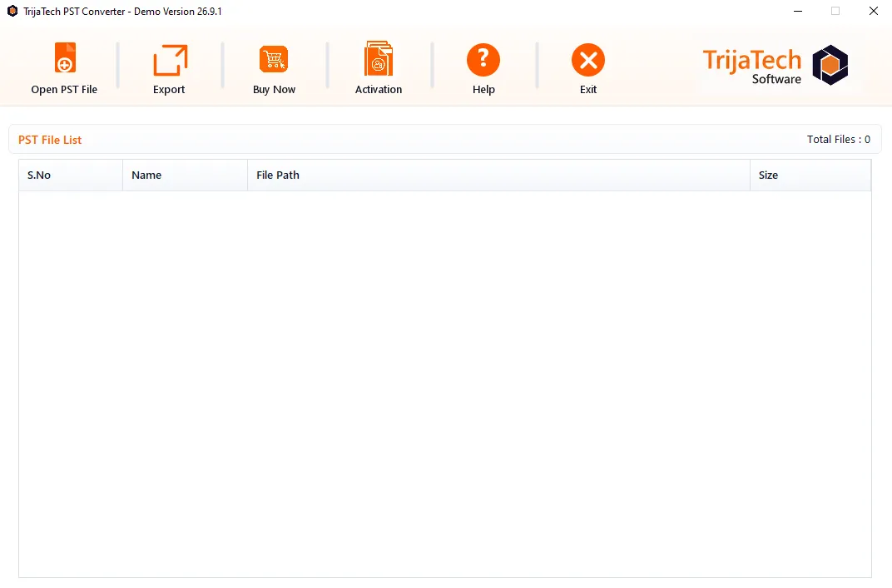Close the PST Converter window
Viewport: 892px width, 588px height.
point(873,11)
